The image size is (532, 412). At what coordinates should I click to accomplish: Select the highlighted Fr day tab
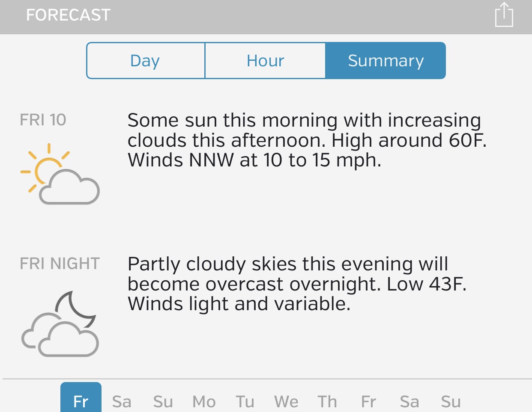pyautogui.click(x=81, y=401)
